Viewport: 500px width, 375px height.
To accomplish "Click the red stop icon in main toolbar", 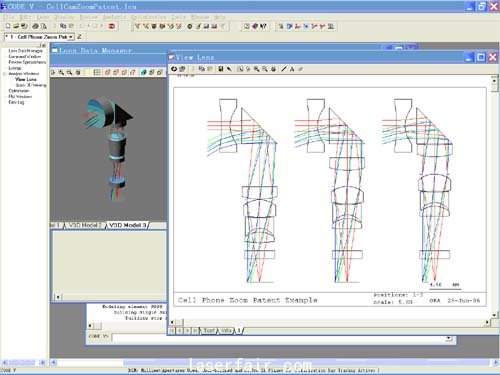I will [112, 26].
